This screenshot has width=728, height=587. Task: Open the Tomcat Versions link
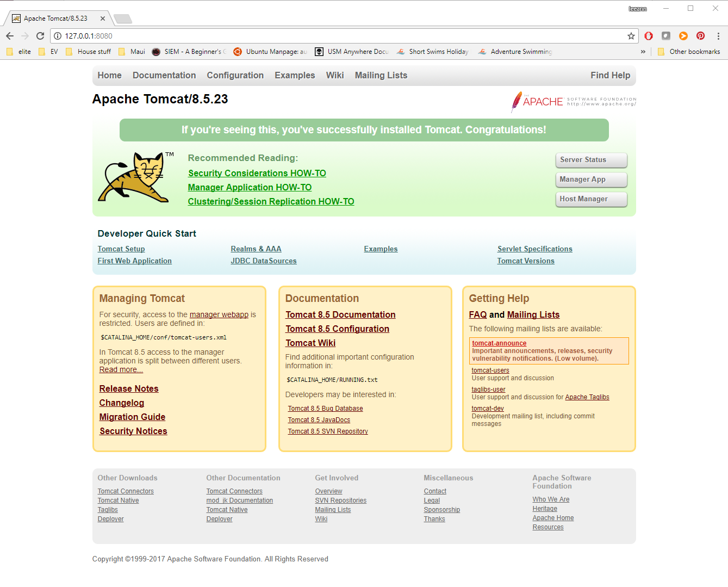526,261
